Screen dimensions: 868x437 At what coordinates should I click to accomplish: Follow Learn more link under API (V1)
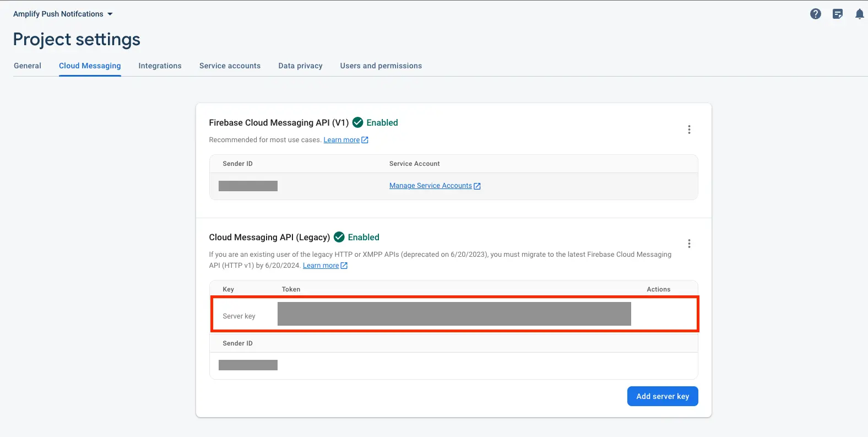tap(341, 140)
